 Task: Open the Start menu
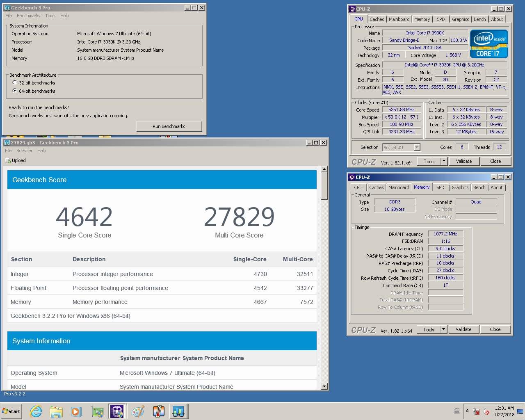point(11,411)
